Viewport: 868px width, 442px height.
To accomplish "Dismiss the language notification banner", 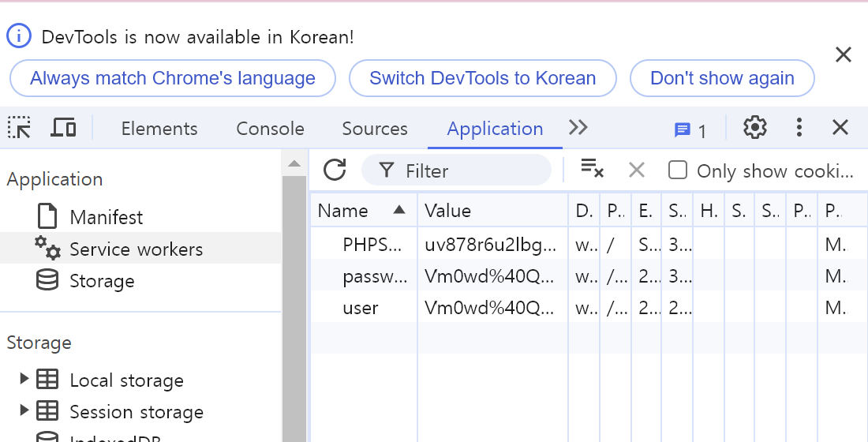I will (x=843, y=54).
